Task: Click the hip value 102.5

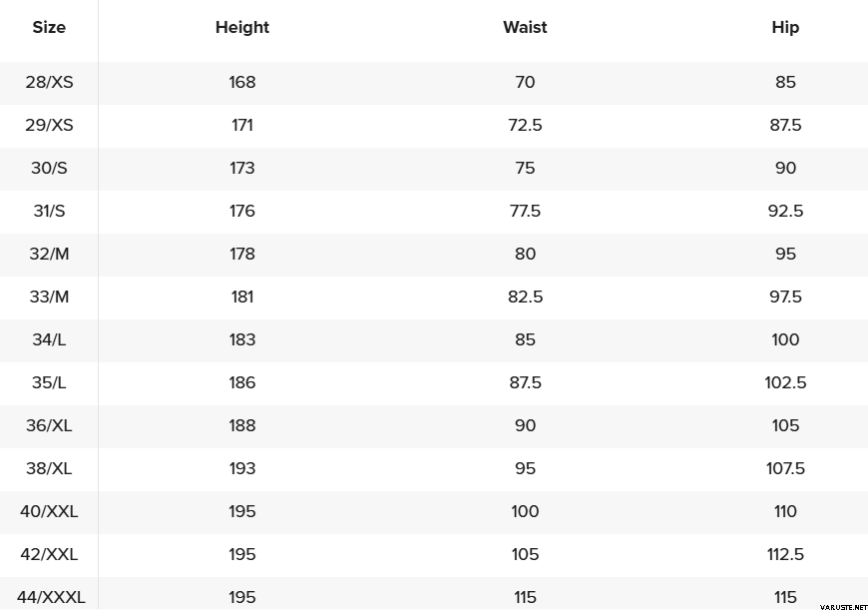Action: [785, 382]
